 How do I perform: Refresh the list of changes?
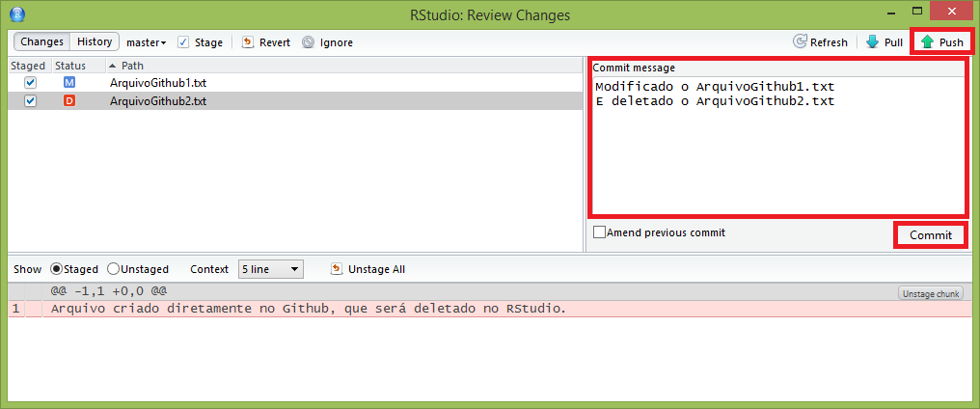point(820,42)
